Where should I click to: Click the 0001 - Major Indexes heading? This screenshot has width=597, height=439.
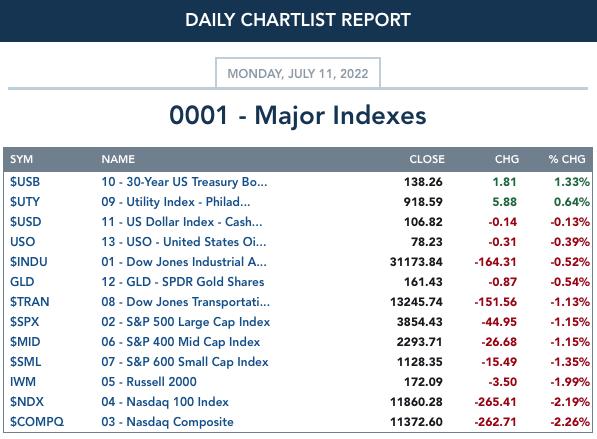[x=298, y=115]
